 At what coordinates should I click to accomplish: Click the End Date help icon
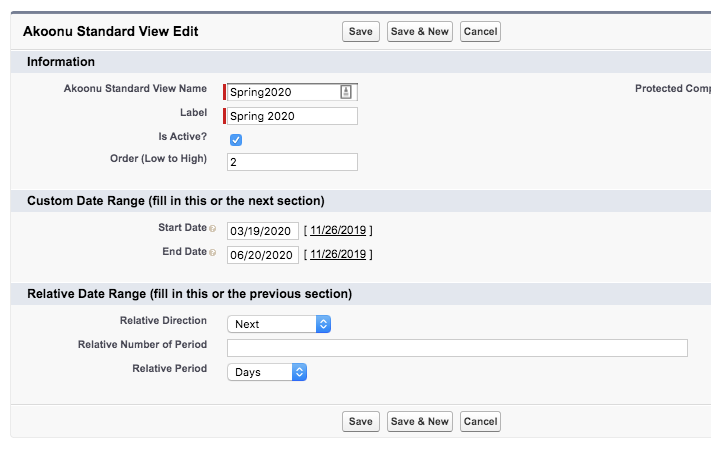pos(212,253)
